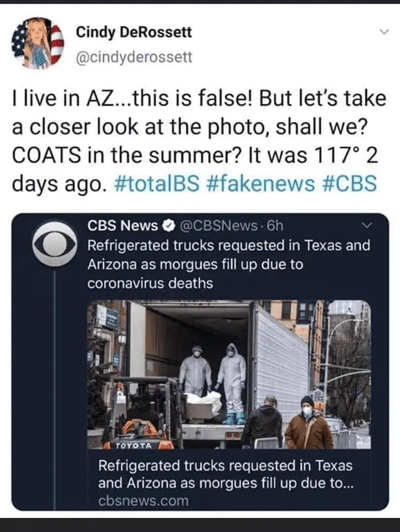Open the @cindyderossett handle

[x=134, y=57]
